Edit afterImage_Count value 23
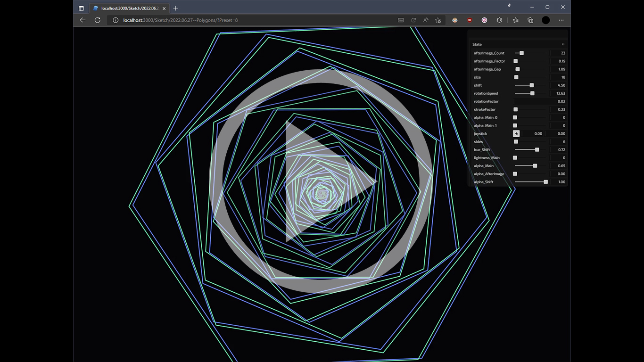644x362 pixels. [x=559, y=53]
